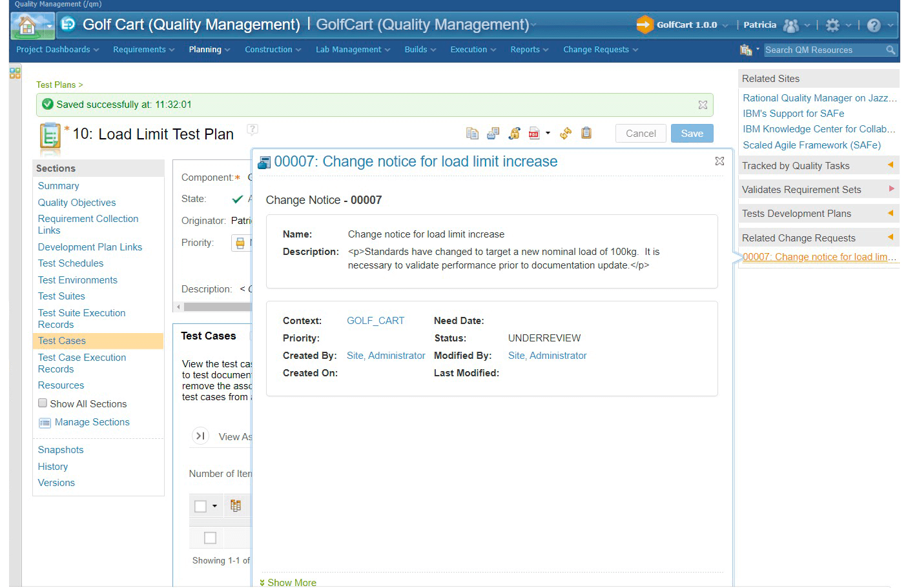
Task: Open the GOLF_CART context link
Action: click(375, 321)
